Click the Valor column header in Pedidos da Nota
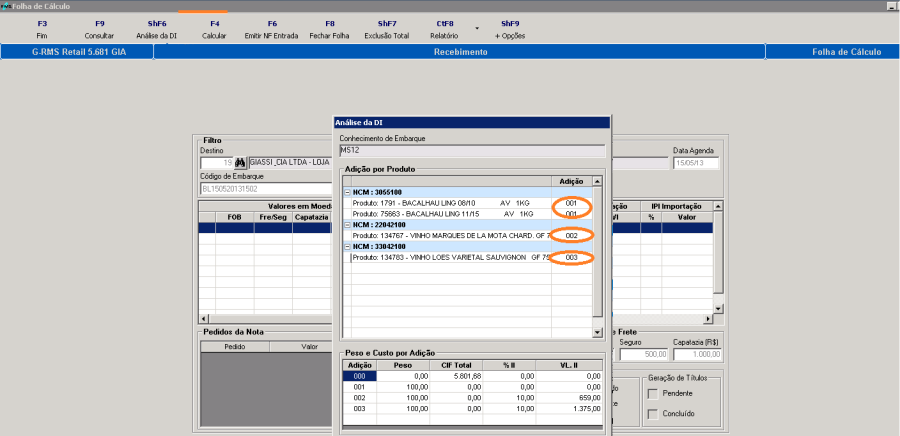The height and width of the screenshot is (436, 900). click(301, 347)
